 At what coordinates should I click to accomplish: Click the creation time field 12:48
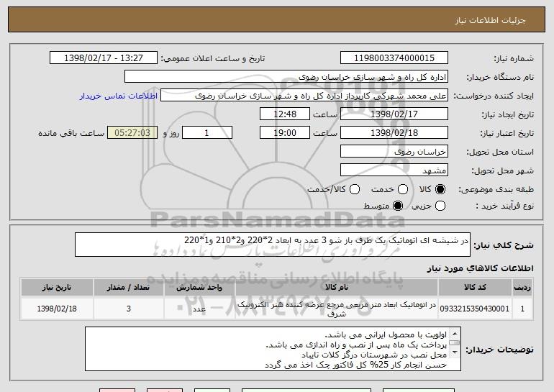click(x=285, y=114)
